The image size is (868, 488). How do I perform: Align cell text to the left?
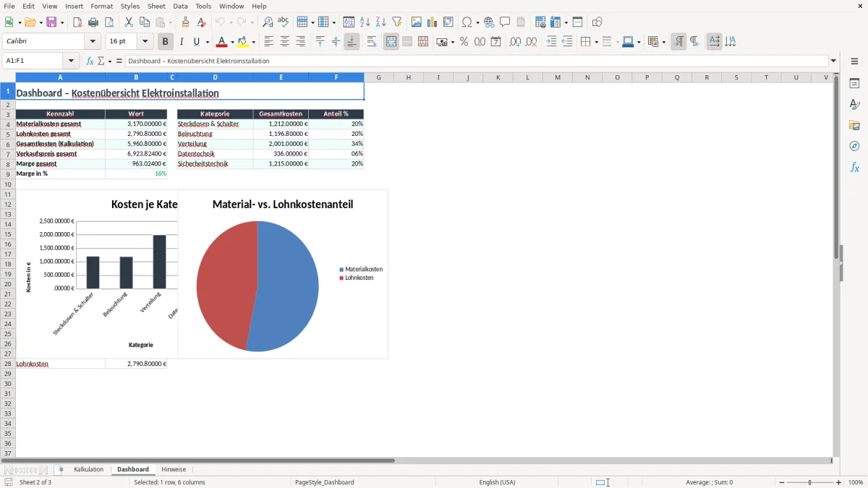click(x=269, y=42)
